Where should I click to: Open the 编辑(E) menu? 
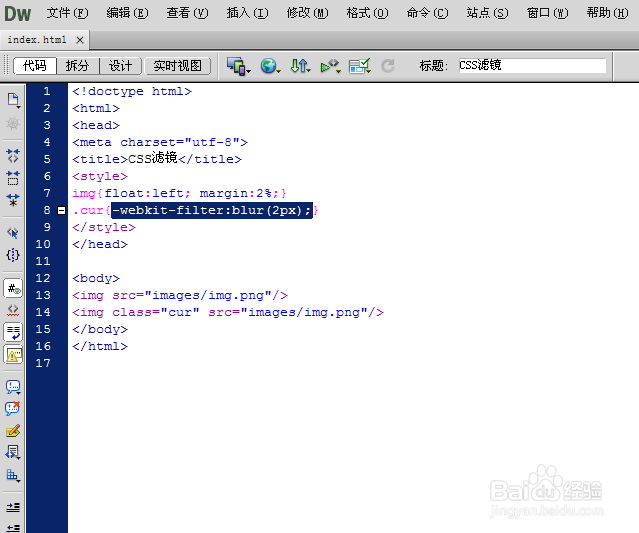click(127, 13)
